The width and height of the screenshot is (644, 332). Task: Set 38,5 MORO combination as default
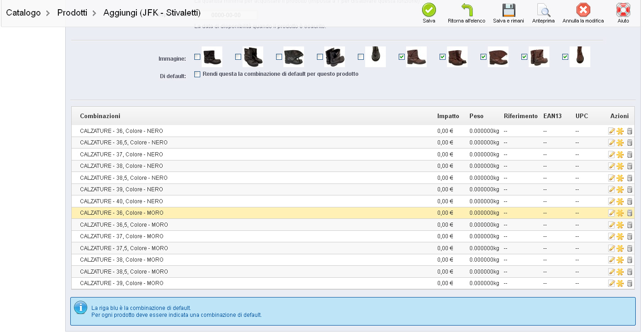click(620, 272)
